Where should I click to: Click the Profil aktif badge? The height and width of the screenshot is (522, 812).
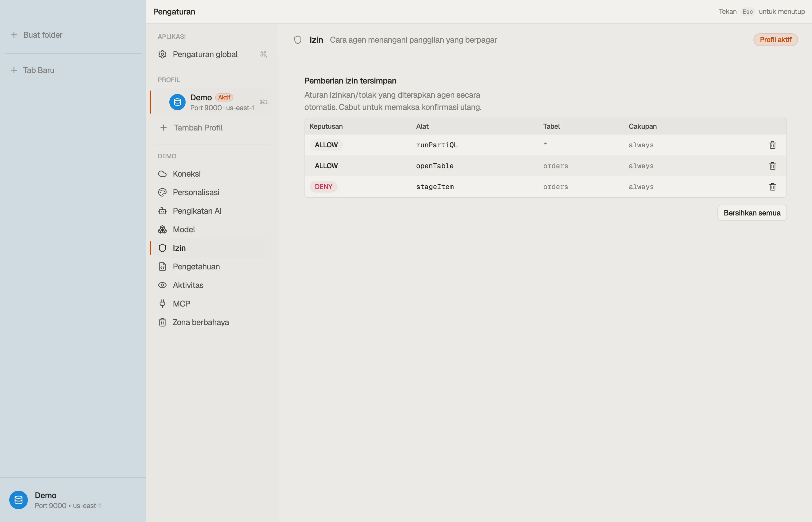point(775,40)
